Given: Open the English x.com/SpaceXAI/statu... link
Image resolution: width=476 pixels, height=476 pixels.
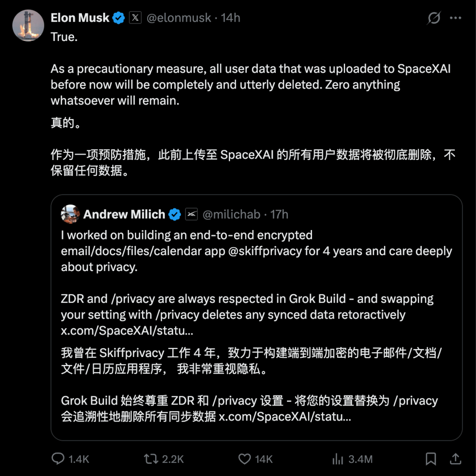Looking at the screenshot, I should (127, 331).
